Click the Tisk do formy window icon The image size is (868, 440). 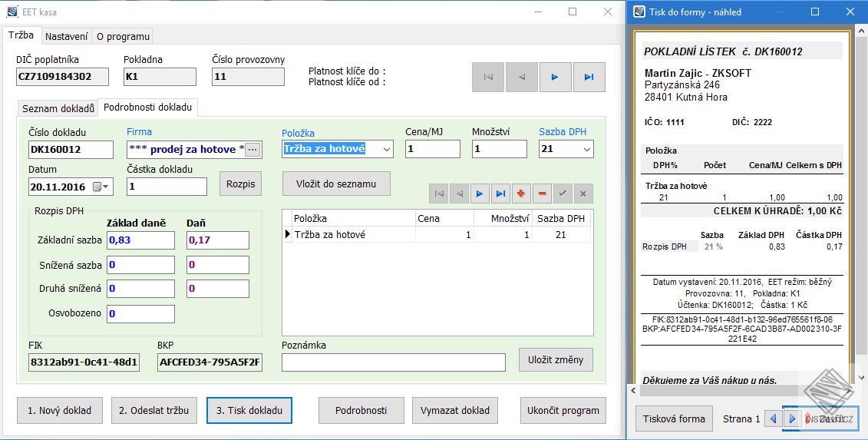coord(639,11)
